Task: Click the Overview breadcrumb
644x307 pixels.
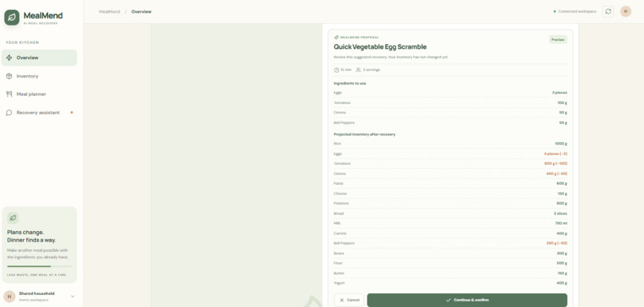Action: [x=141, y=11]
